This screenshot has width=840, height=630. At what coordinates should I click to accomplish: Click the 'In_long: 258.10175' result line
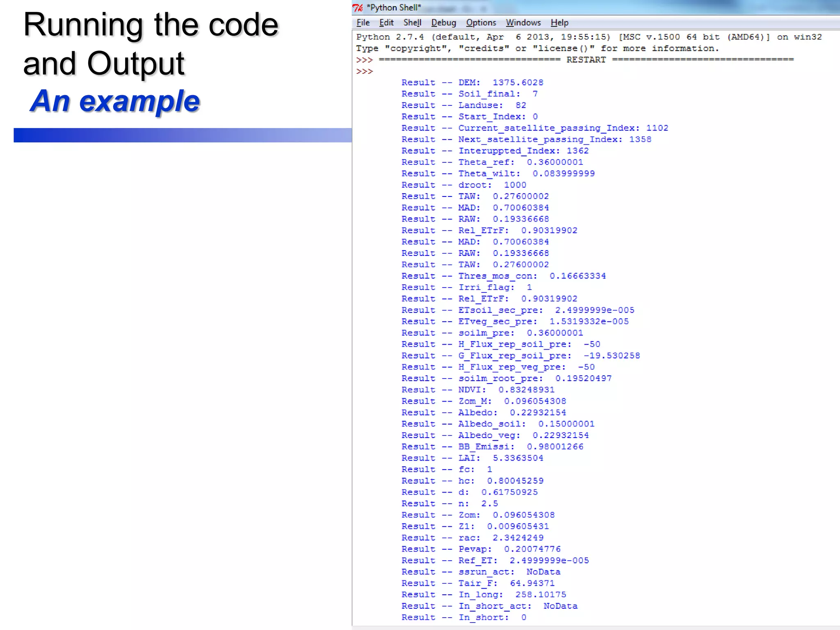484,595
